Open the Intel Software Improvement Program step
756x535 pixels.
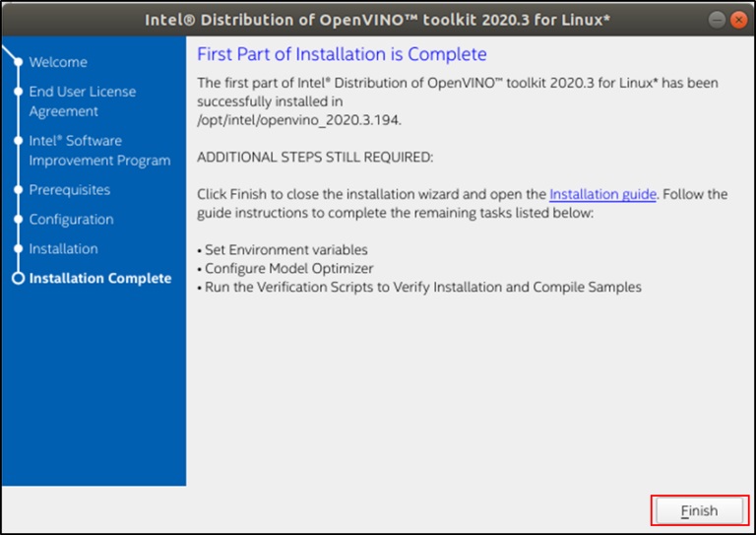click(99, 151)
